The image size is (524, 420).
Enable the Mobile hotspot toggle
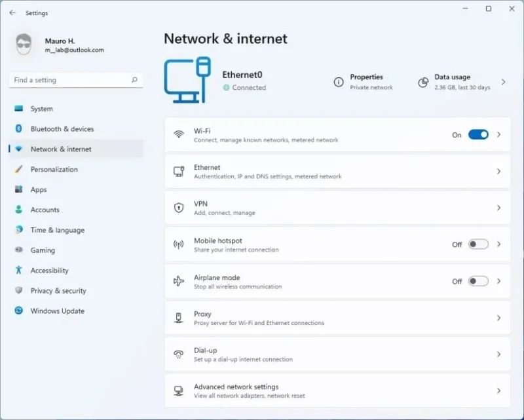pos(478,244)
